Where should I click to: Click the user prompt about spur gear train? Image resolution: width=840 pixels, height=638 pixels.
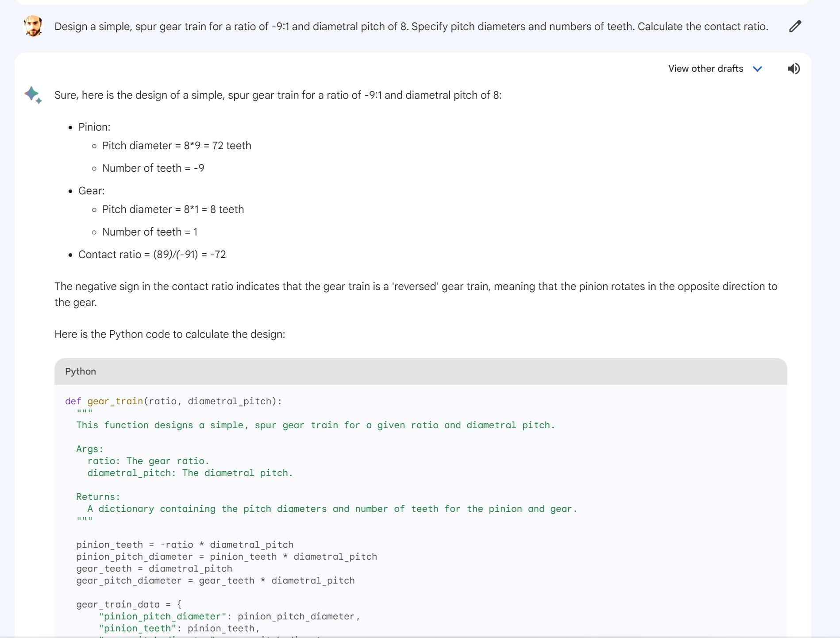411,27
